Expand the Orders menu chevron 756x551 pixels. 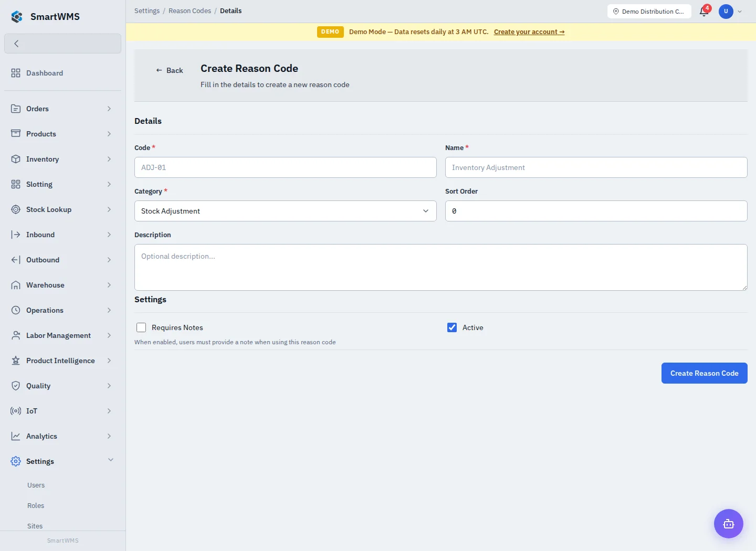click(109, 109)
